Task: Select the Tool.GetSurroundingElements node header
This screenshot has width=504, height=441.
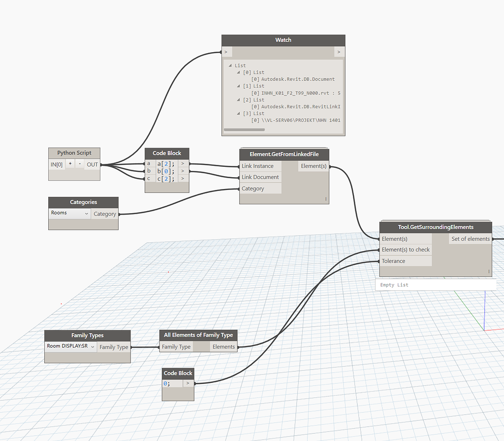Action: 435,227
